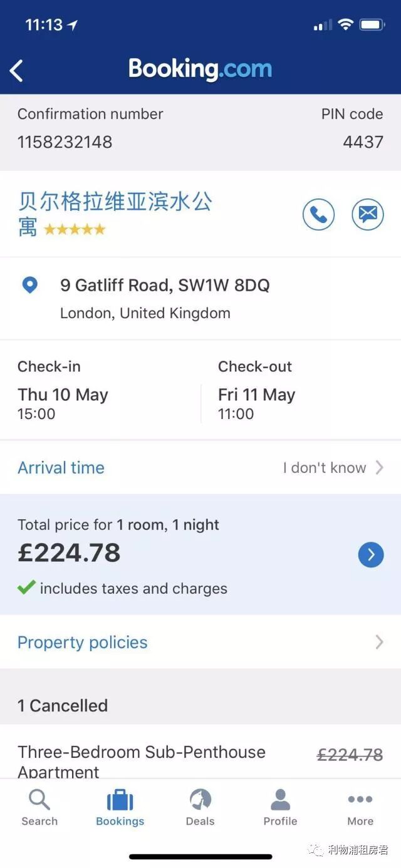Call the property via phone icon
Viewport: 401px width, 868px height.
(x=318, y=215)
